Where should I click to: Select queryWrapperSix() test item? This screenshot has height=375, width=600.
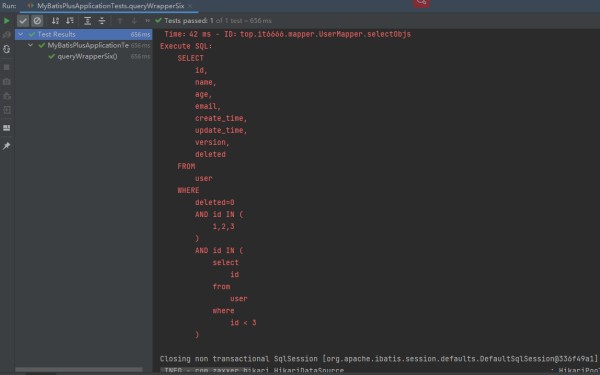pos(87,56)
